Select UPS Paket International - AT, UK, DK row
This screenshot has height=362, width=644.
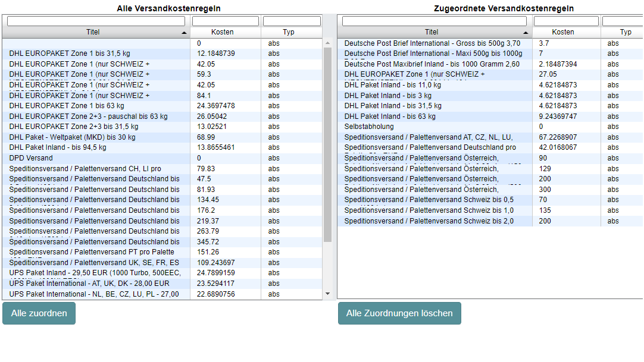point(162,284)
